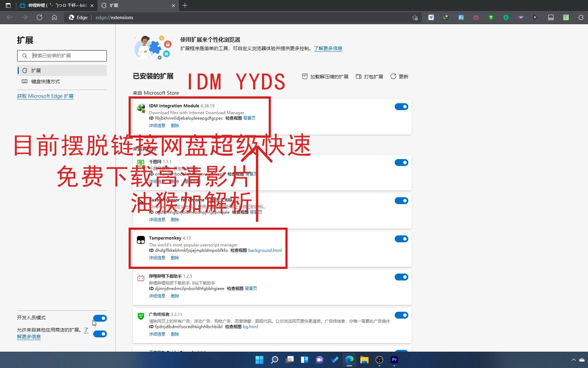Open Tampermonkey 详细信息 link
The image size is (588, 368).
157,258
